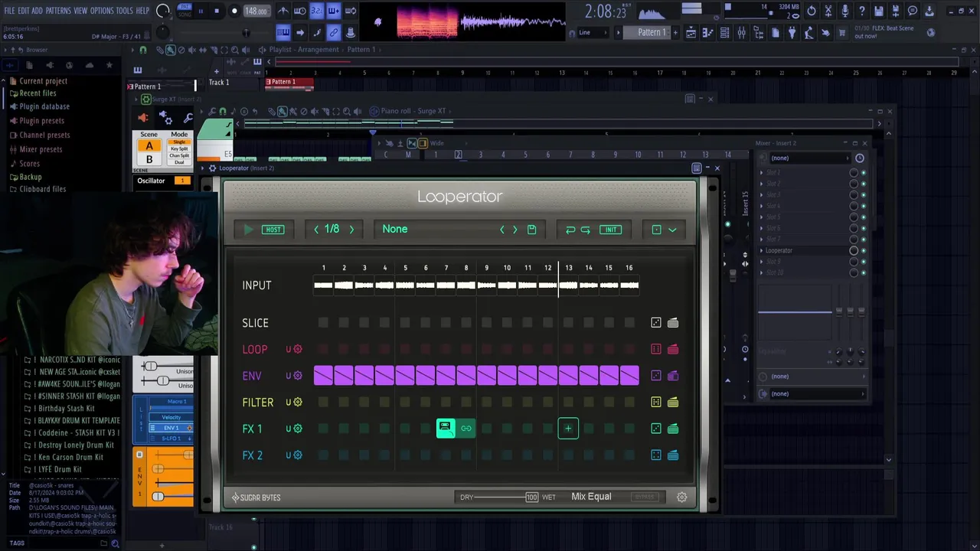Randomize the ENV row with dice
Viewport: 980px width, 551px height.
pyautogui.click(x=656, y=376)
